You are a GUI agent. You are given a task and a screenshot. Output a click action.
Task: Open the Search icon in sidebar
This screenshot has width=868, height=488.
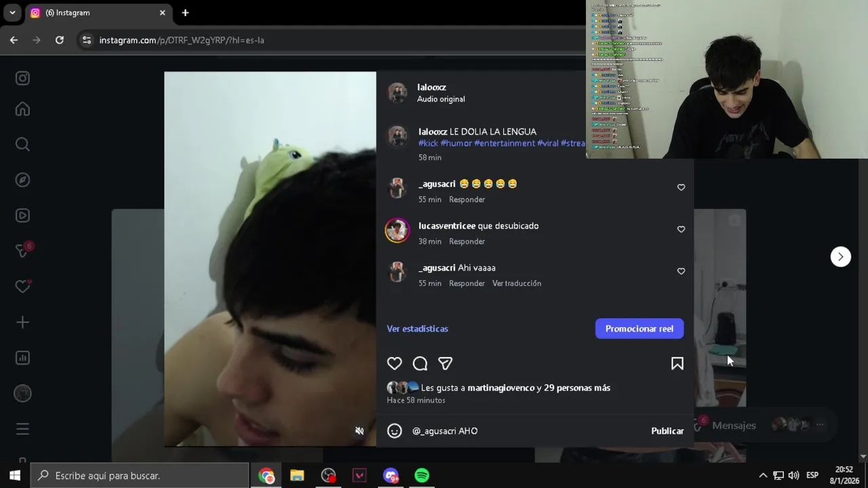[x=22, y=144]
